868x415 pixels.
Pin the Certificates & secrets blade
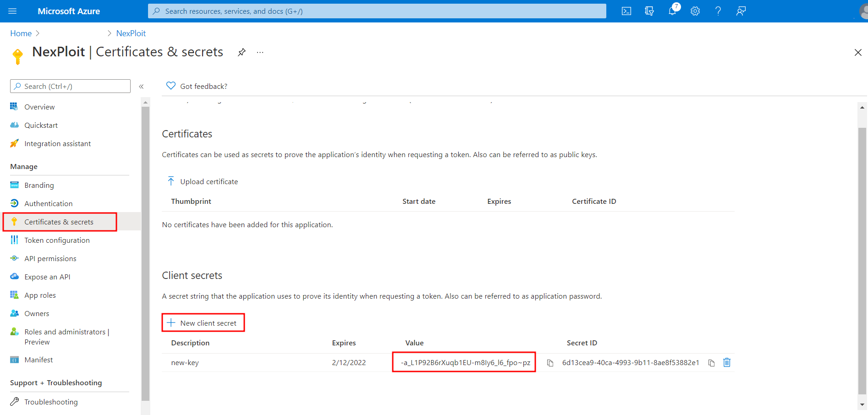(242, 52)
